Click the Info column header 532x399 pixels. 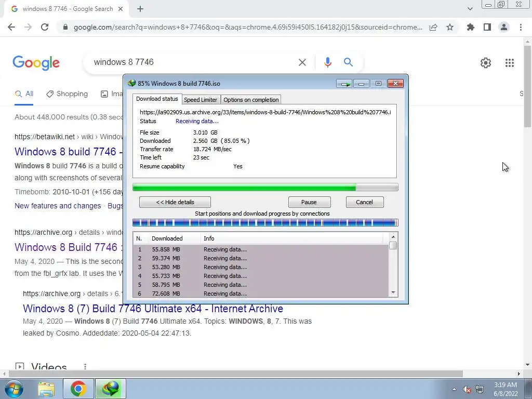point(292,238)
